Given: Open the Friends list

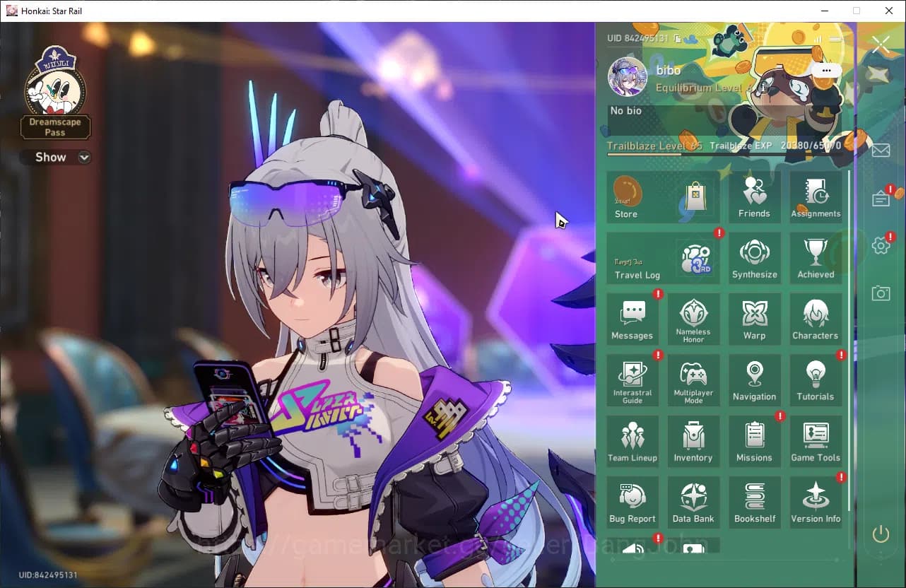Looking at the screenshot, I should (x=755, y=196).
